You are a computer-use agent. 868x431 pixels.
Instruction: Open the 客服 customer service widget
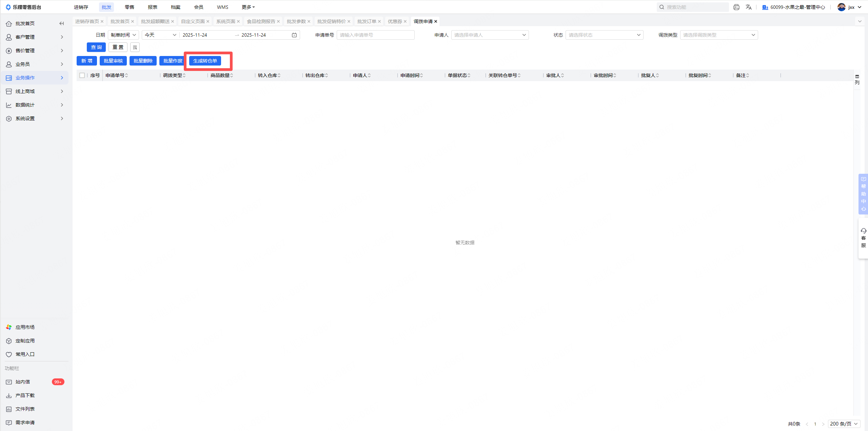(x=863, y=238)
